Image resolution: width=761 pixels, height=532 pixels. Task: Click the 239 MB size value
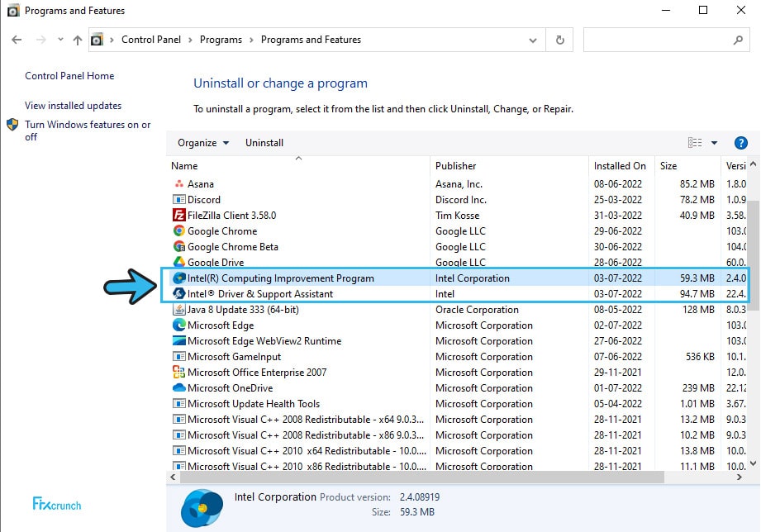(x=698, y=387)
